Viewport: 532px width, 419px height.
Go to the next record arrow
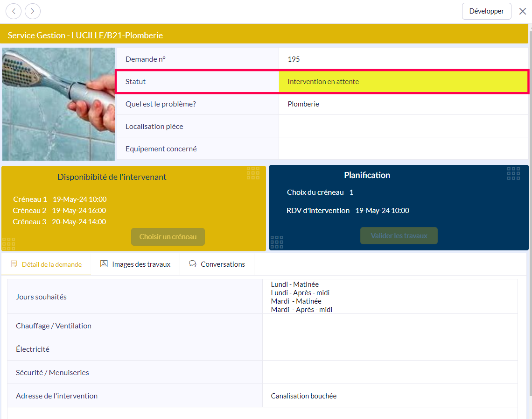pos(33,11)
